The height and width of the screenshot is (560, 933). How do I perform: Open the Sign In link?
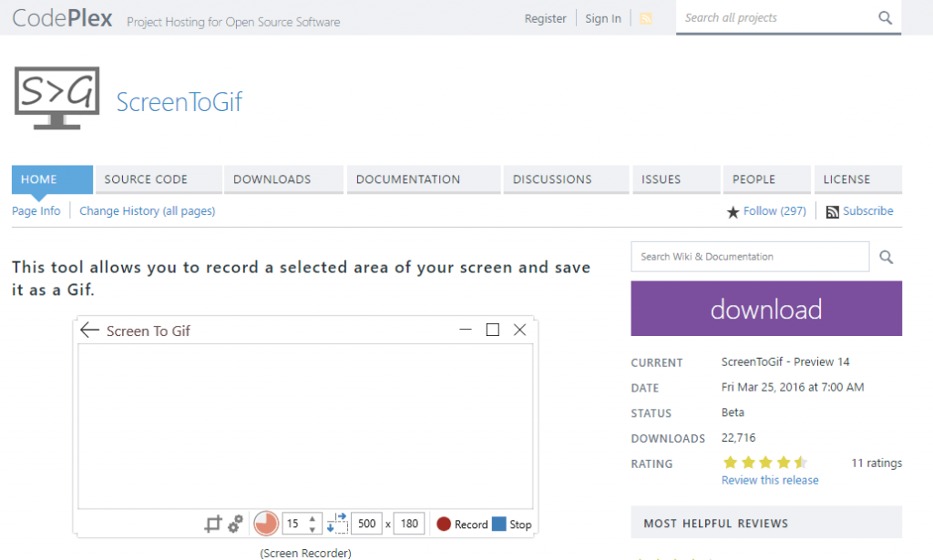click(603, 18)
